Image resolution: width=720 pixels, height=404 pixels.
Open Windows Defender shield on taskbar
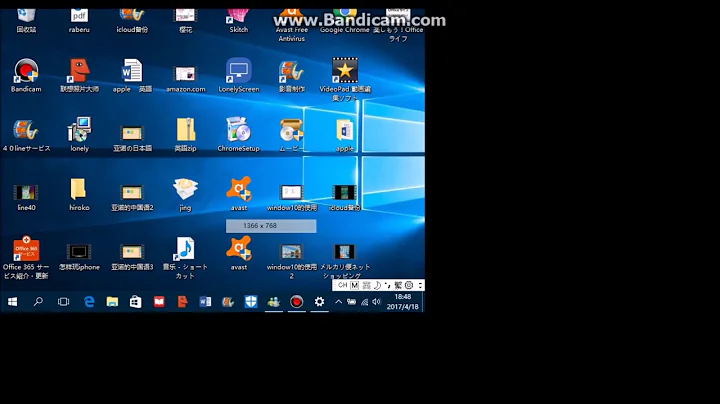tap(251, 302)
